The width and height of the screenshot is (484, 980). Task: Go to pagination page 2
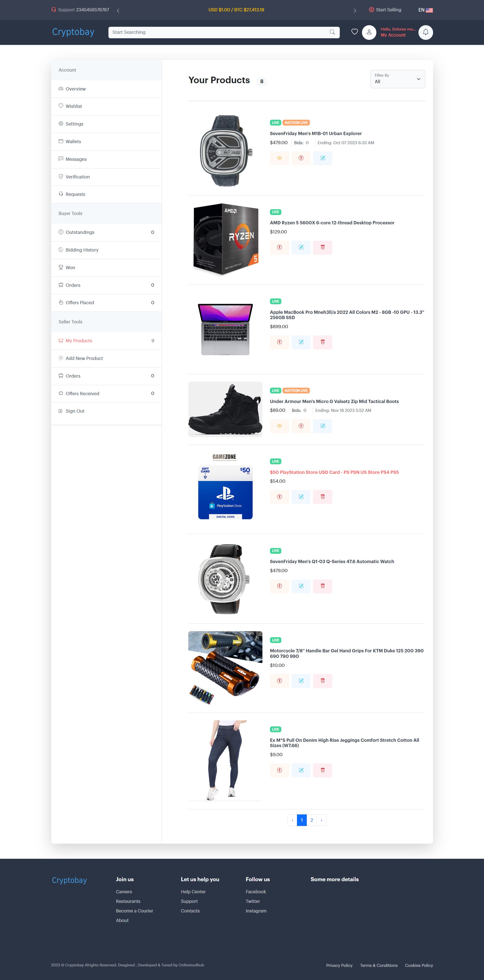[x=312, y=820]
